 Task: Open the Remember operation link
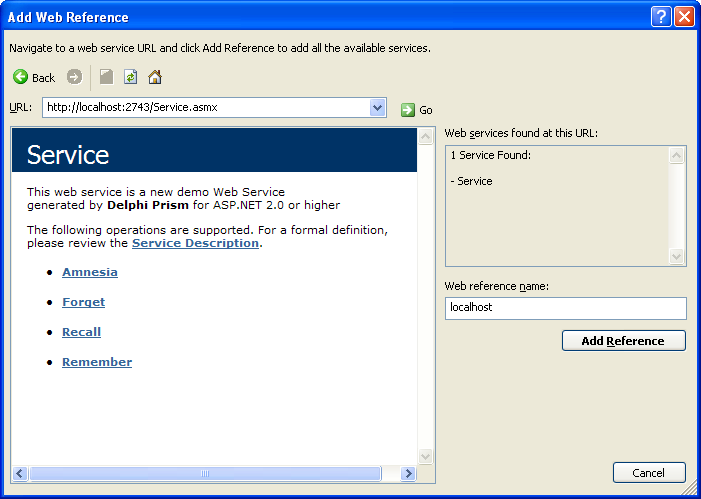coord(97,362)
